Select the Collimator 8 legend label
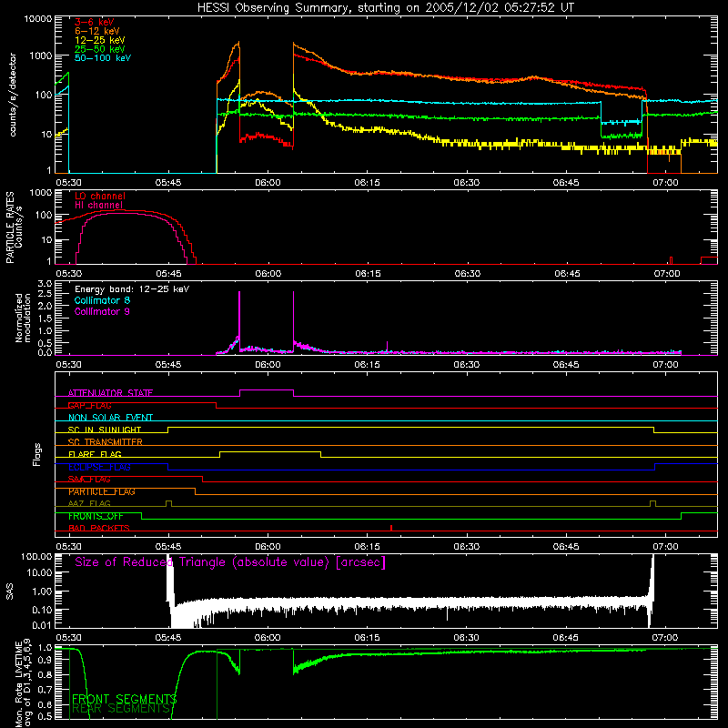 [x=102, y=300]
